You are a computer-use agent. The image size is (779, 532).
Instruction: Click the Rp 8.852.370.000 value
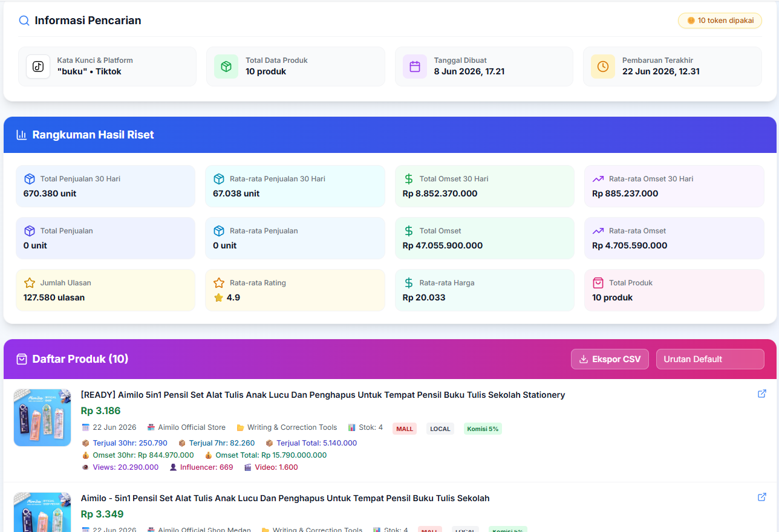(440, 193)
